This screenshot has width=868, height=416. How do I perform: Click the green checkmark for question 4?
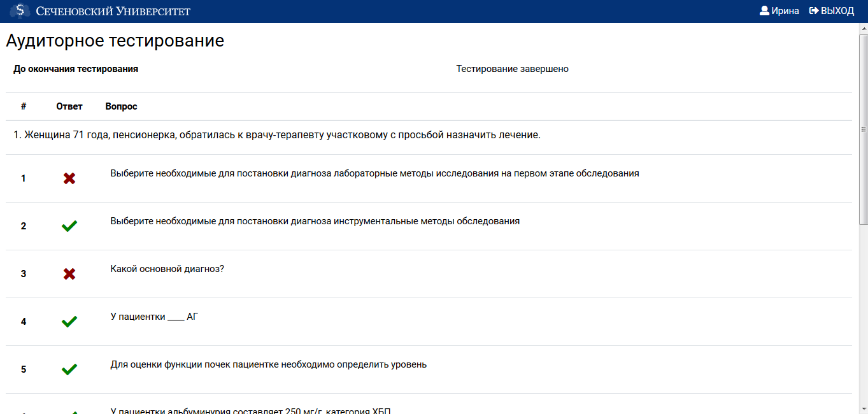tap(69, 321)
